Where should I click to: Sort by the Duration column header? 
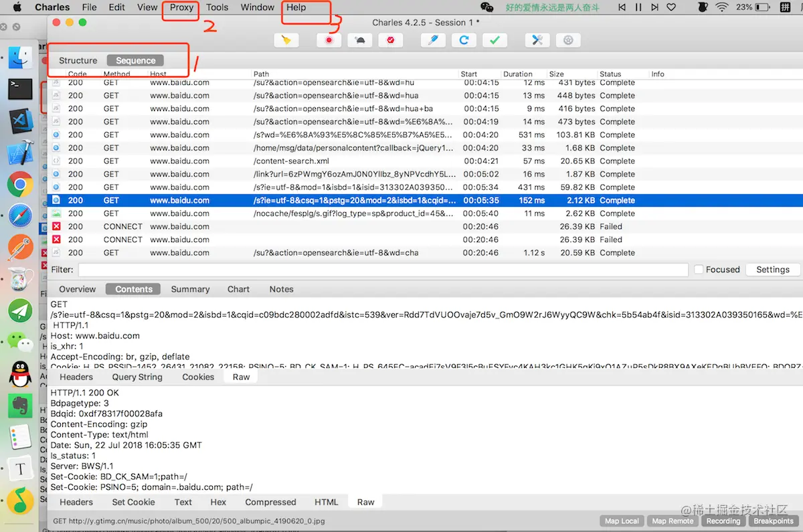tap(518, 74)
